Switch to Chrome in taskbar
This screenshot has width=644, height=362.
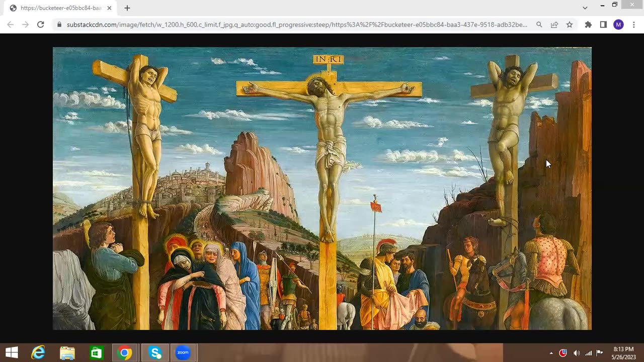click(125, 353)
